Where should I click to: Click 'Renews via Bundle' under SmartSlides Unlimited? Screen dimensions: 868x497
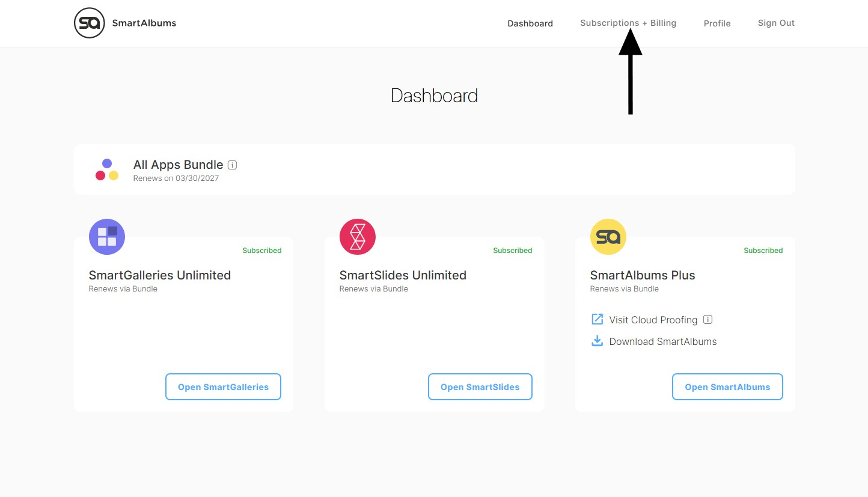click(374, 289)
